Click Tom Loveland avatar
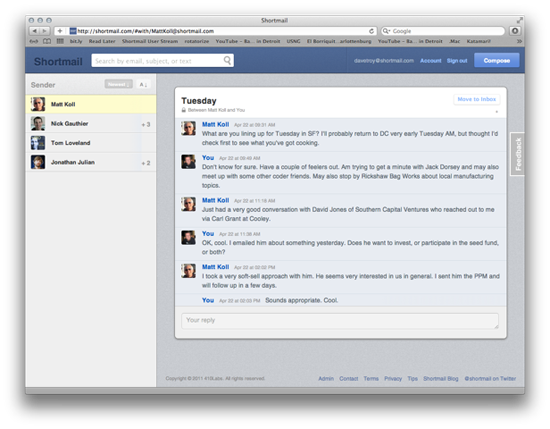The height and width of the screenshot is (429, 550). [38, 143]
